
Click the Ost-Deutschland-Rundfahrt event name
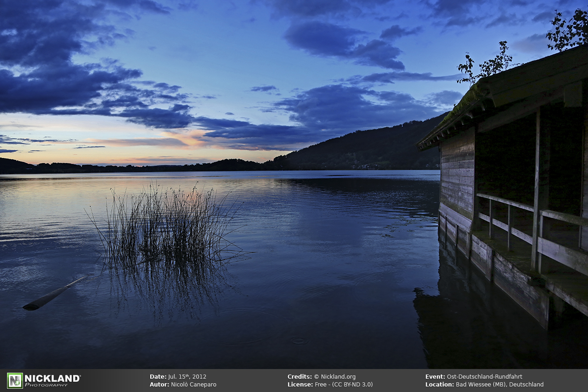click(x=484, y=377)
